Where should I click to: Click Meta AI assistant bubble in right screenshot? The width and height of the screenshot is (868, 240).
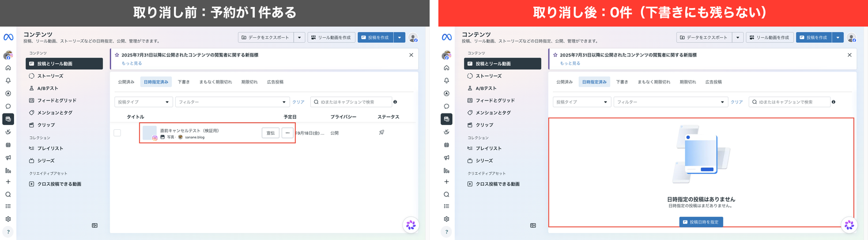(x=849, y=225)
